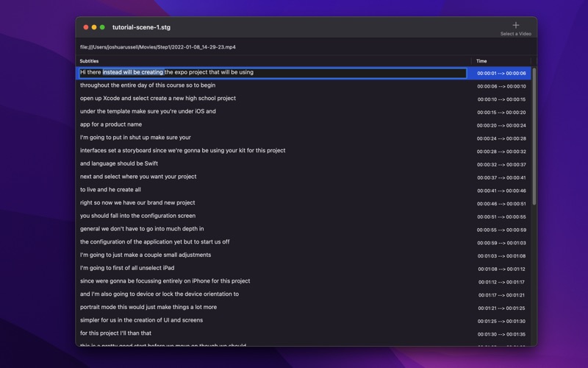The image size is (588, 368).
Task: Select subtitle 'to live and he create all'
Action: (x=110, y=190)
